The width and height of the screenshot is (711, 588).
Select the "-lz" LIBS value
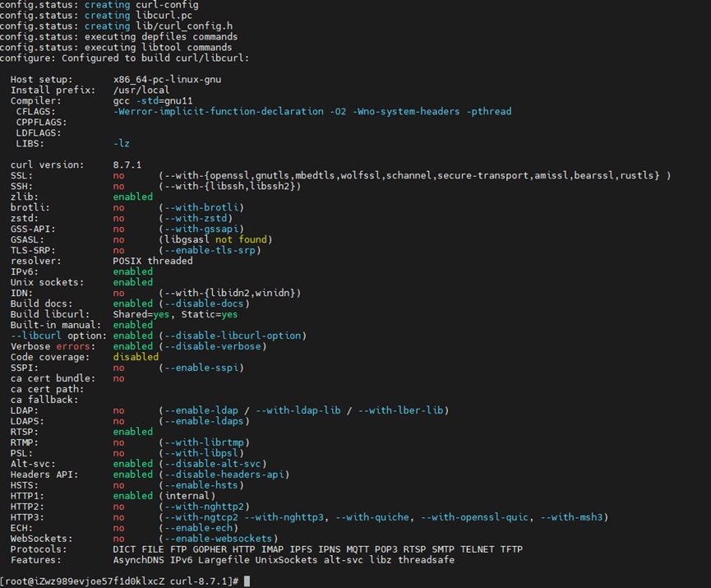(x=121, y=143)
